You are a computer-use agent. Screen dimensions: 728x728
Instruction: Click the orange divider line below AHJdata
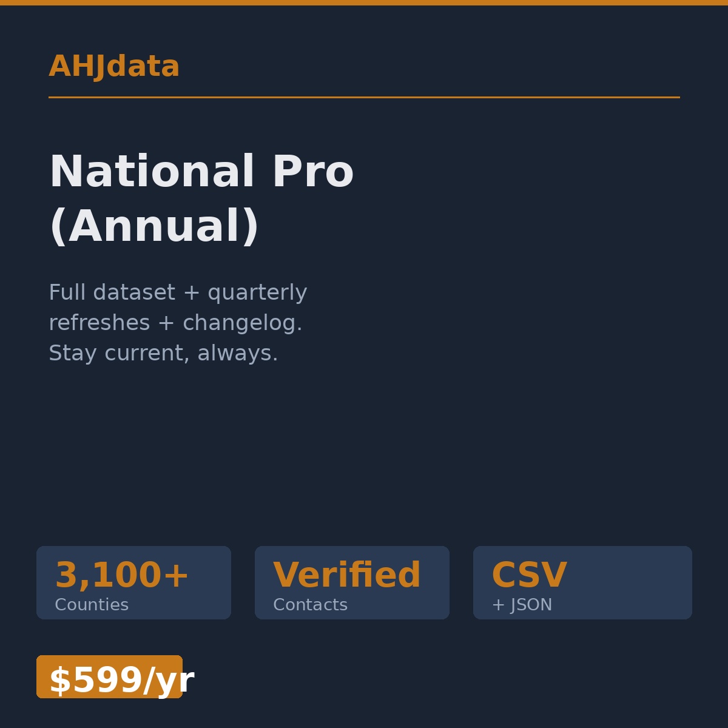pyautogui.click(x=364, y=97)
